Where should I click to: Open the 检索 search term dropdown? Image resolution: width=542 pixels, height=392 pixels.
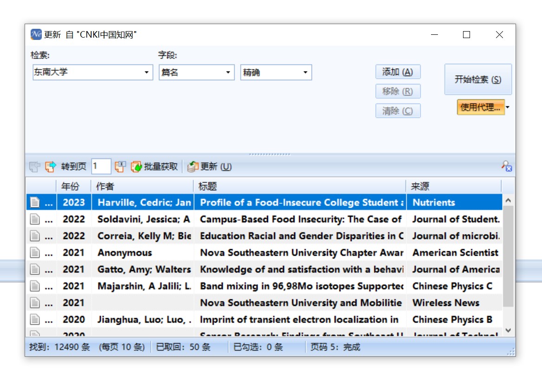coord(147,72)
